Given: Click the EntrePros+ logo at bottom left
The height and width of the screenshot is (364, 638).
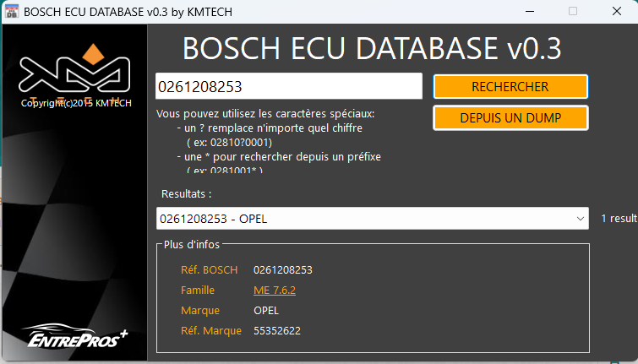Looking at the screenshot, I should tap(74, 337).
